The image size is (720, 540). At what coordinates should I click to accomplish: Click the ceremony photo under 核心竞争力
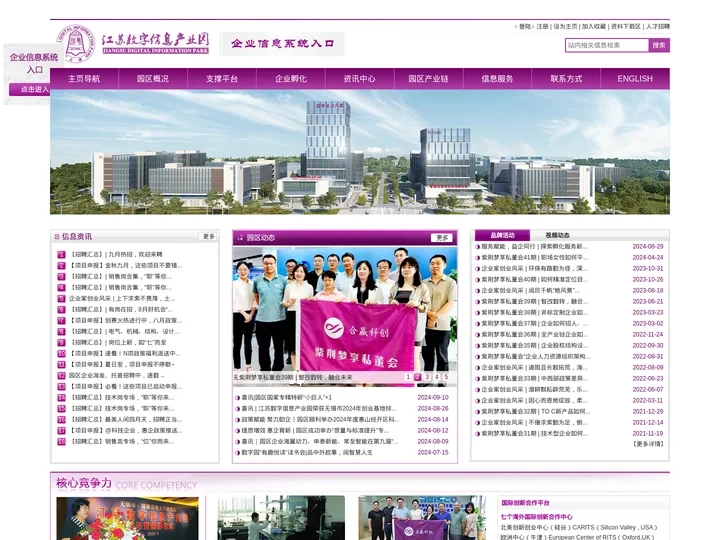[x=127, y=518]
